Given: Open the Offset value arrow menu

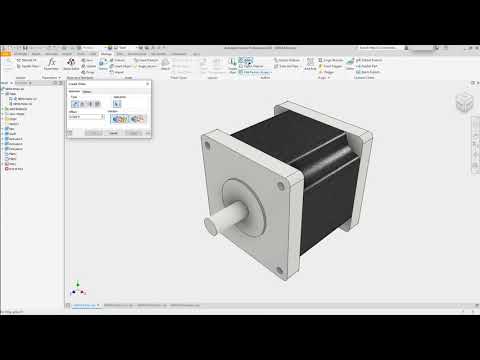Looking at the screenshot, I should click(102, 117).
